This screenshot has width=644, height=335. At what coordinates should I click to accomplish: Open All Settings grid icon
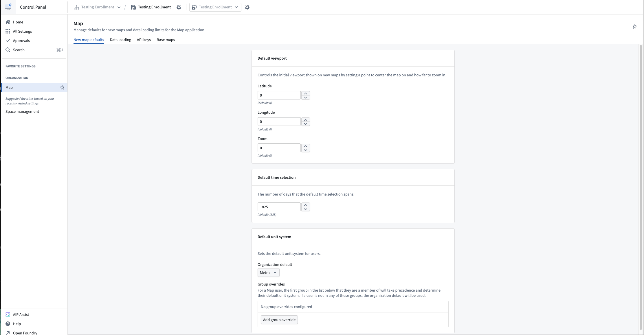tap(8, 31)
